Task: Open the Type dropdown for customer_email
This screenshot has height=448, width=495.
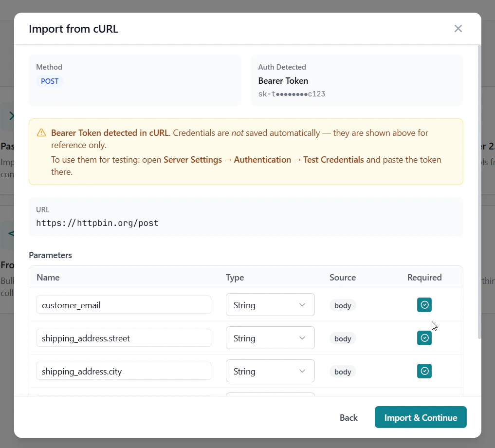Action: (270, 305)
